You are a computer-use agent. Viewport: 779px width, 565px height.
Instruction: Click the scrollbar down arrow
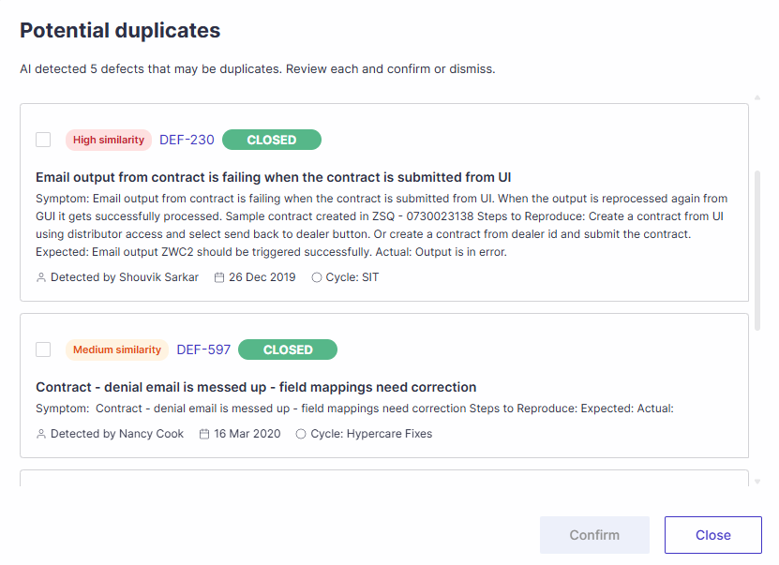(757, 481)
